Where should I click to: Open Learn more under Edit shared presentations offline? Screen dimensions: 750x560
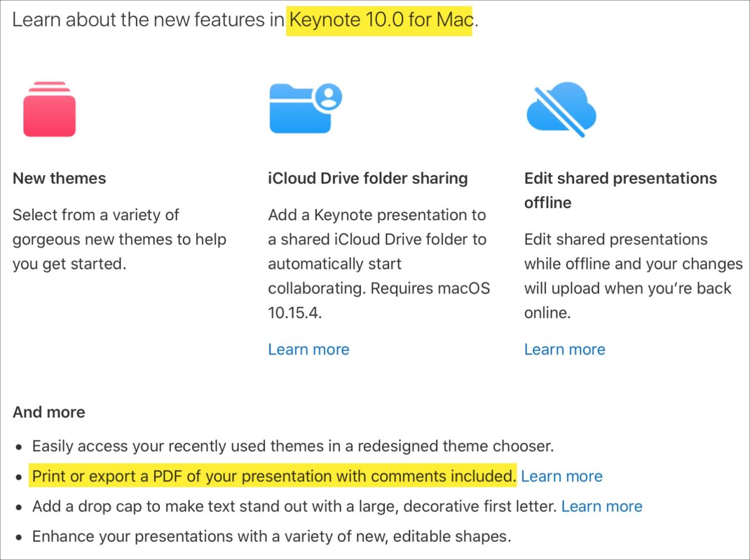[x=565, y=349]
